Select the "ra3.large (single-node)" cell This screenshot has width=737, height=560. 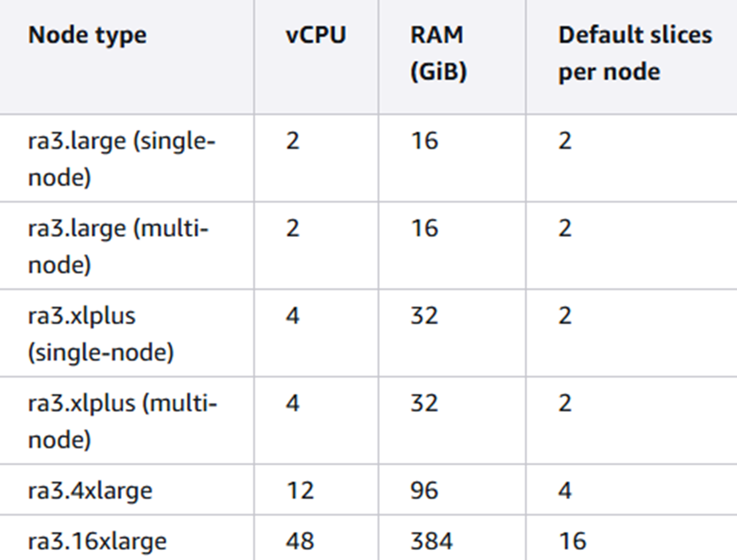point(121,159)
